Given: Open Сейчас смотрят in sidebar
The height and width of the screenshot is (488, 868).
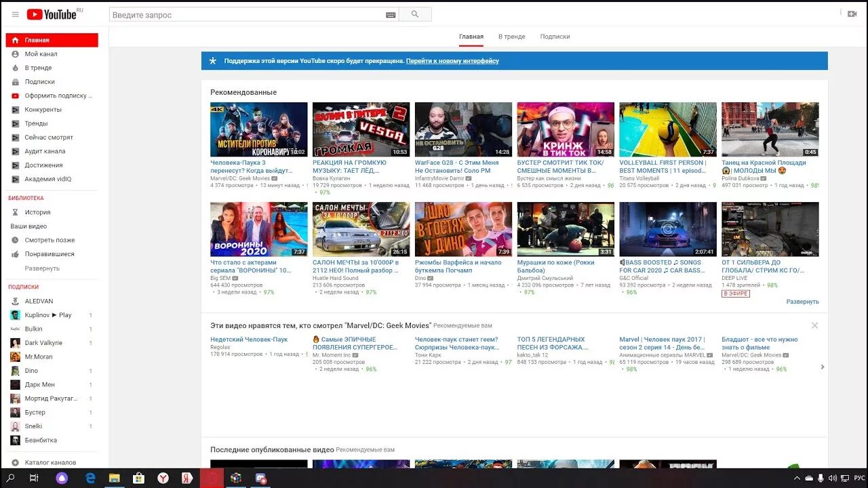Looking at the screenshot, I should [52, 137].
